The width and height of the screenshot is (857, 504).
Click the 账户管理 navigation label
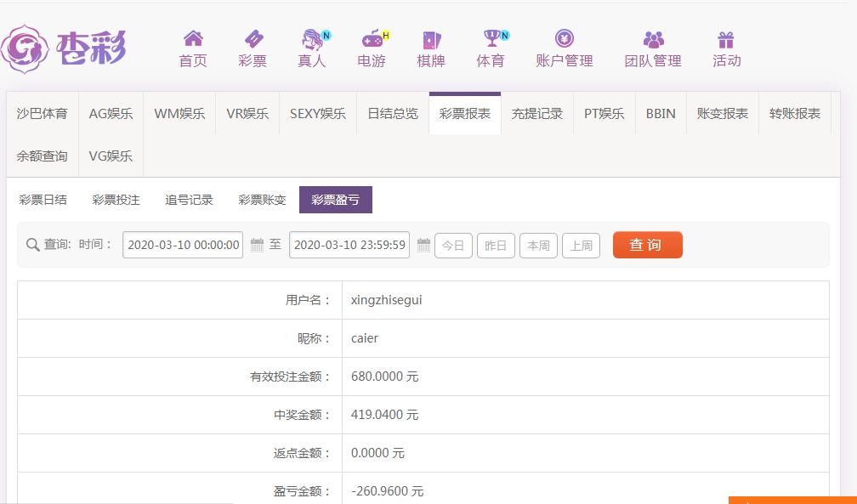565,60
